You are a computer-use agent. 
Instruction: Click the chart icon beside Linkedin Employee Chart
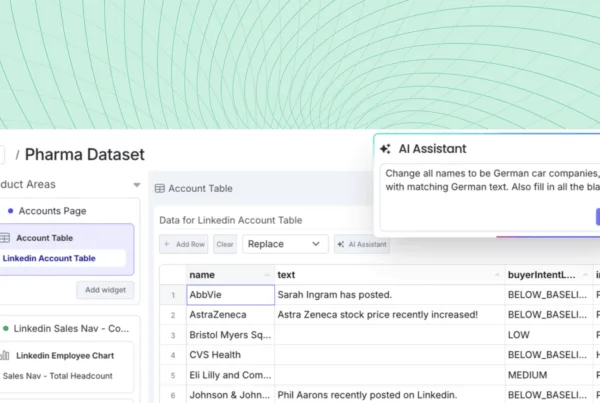[x=5, y=355]
